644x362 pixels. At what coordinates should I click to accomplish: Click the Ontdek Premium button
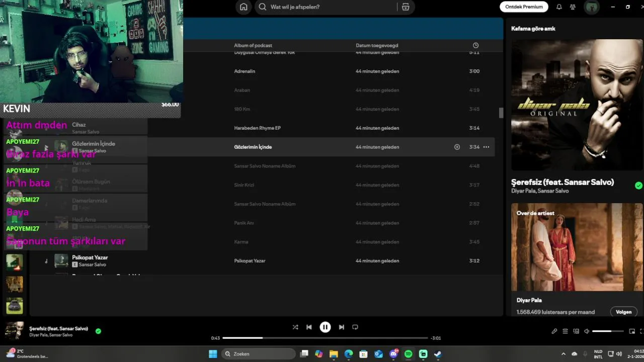click(x=525, y=7)
